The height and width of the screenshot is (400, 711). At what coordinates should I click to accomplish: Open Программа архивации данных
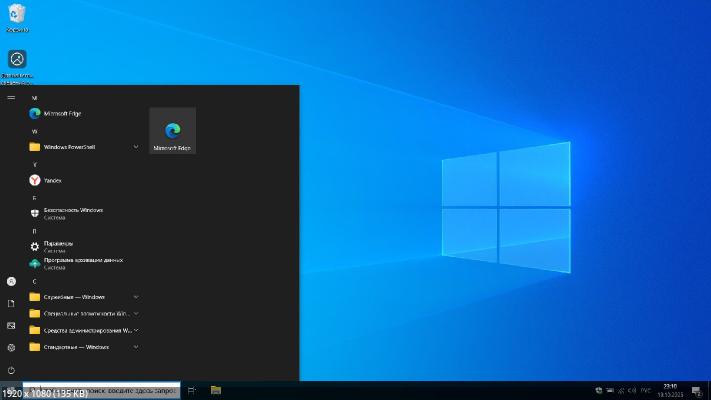coord(80,262)
